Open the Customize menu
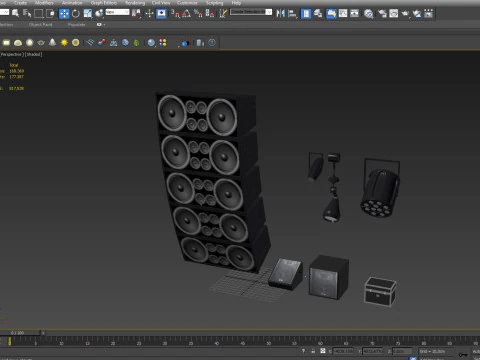This screenshot has height=360, width=480. [x=187, y=3]
